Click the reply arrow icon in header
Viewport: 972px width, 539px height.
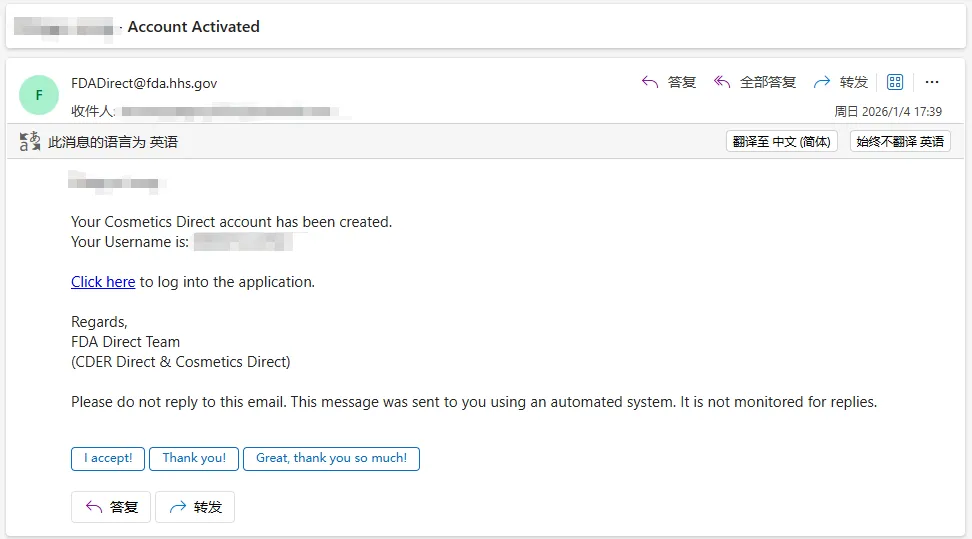click(650, 82)
